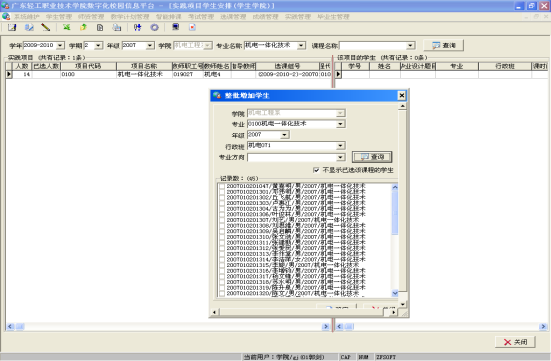
Task: Click the blue document edit toolbar icon
Action: click(29, 27)
